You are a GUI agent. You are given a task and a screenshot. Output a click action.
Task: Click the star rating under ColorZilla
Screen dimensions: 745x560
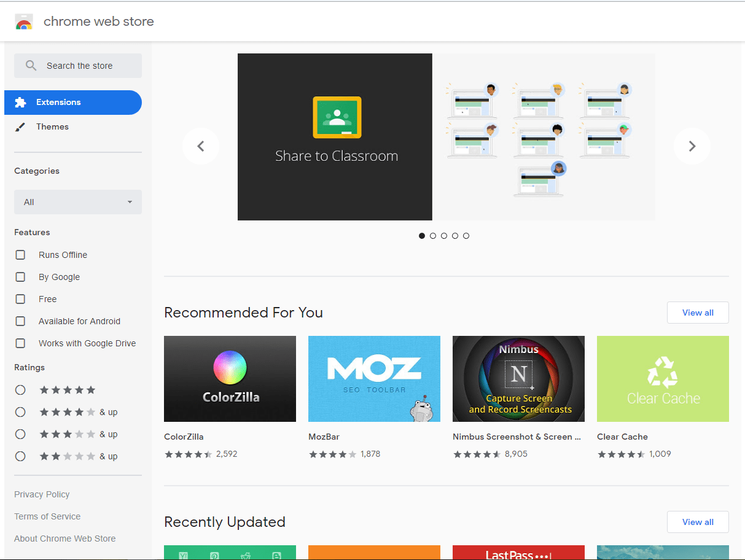coord(189,454)
